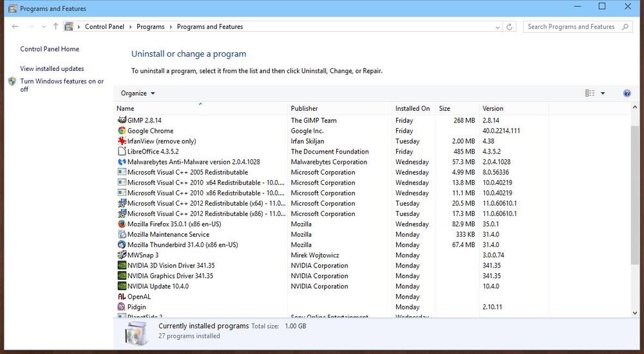Click the Google Chrome icon in list
Viewport: 644px width, 354px height.
122,131
